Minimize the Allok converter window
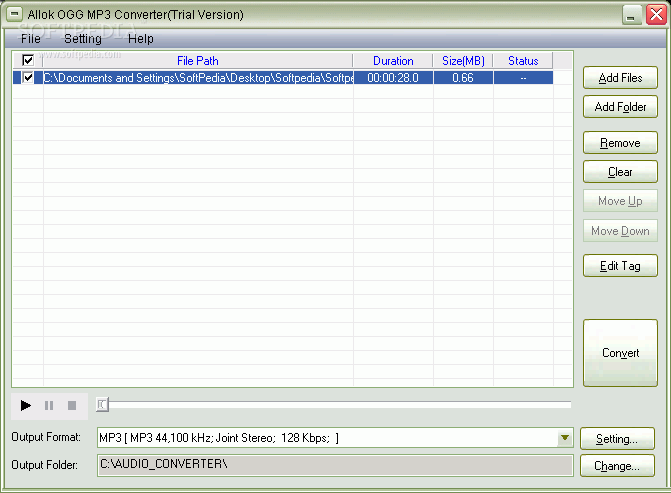 [x=631, y=15]
